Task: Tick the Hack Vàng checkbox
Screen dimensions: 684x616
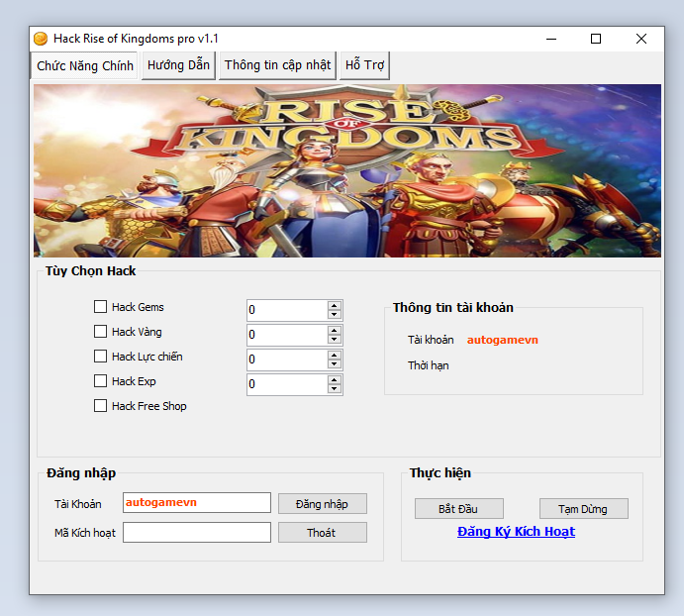Action: (100, 332)
